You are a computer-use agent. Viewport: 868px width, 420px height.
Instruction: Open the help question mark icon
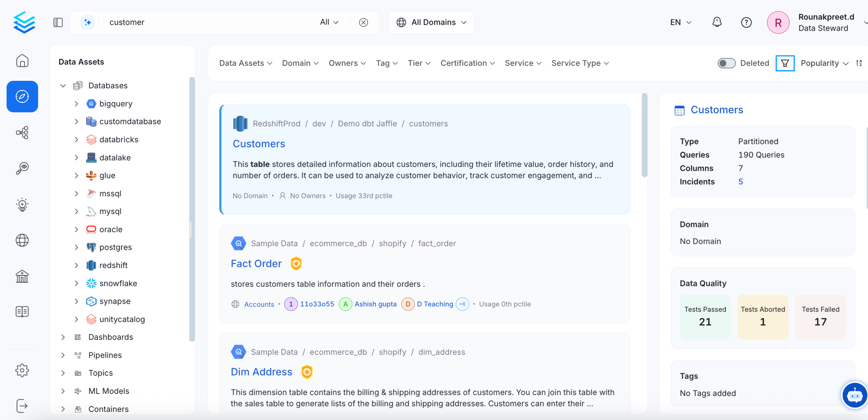coord(746,22)
